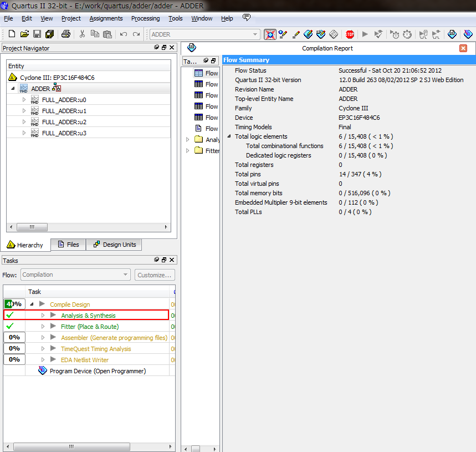Expand FULL_ADDER:u3 in hierarchy
This screenshot has height=452, width=476.
pos(24,133)
